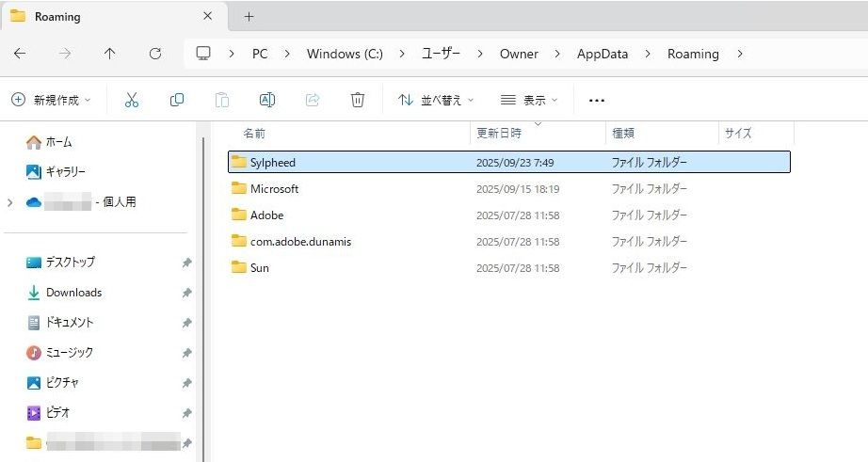The width and height of the screenshot is (868, 462).
Task: Select the Roaming tab
Action: (104, 16)
